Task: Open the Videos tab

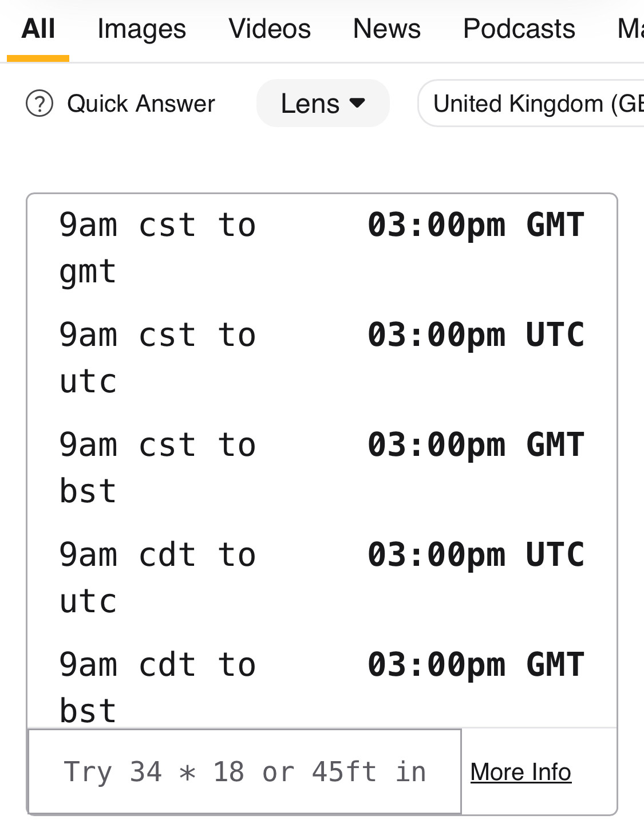Action: (269, 29)
